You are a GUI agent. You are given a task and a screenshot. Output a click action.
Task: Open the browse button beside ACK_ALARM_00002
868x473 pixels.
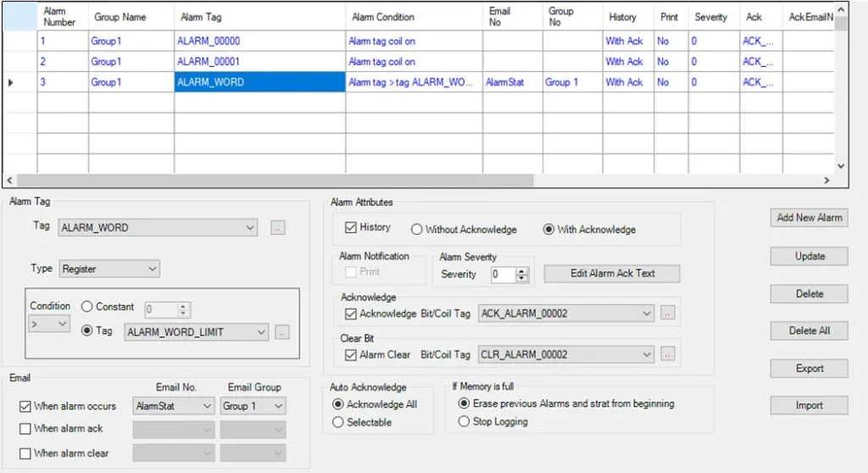668,314
